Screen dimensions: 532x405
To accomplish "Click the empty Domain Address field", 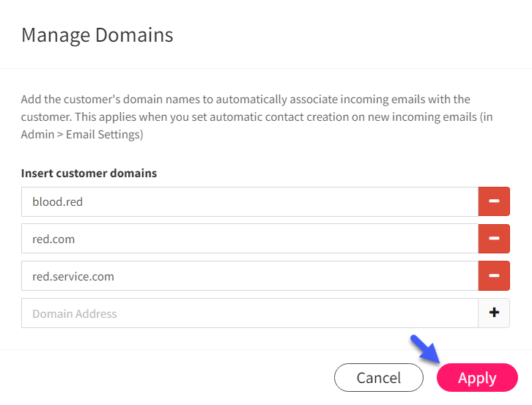I will pos(250,313).
